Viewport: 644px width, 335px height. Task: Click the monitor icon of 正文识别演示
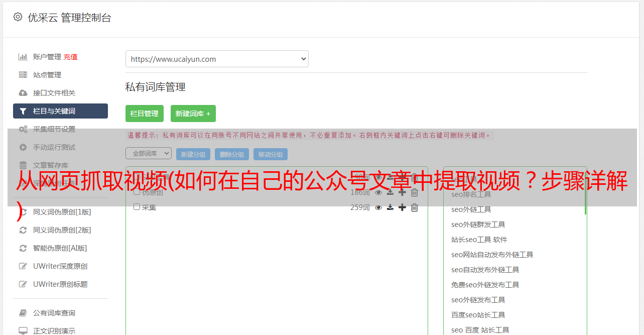point(23,331)
